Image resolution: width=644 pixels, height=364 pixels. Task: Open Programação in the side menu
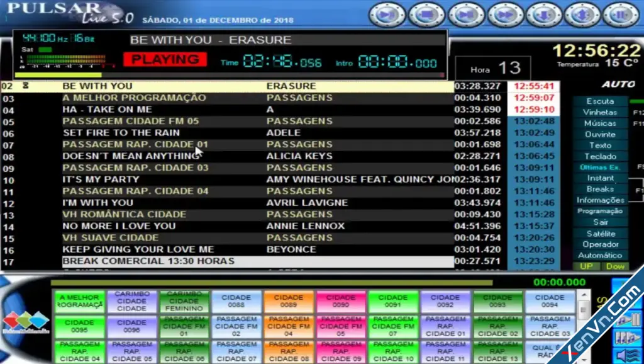(x=600, y=211)
